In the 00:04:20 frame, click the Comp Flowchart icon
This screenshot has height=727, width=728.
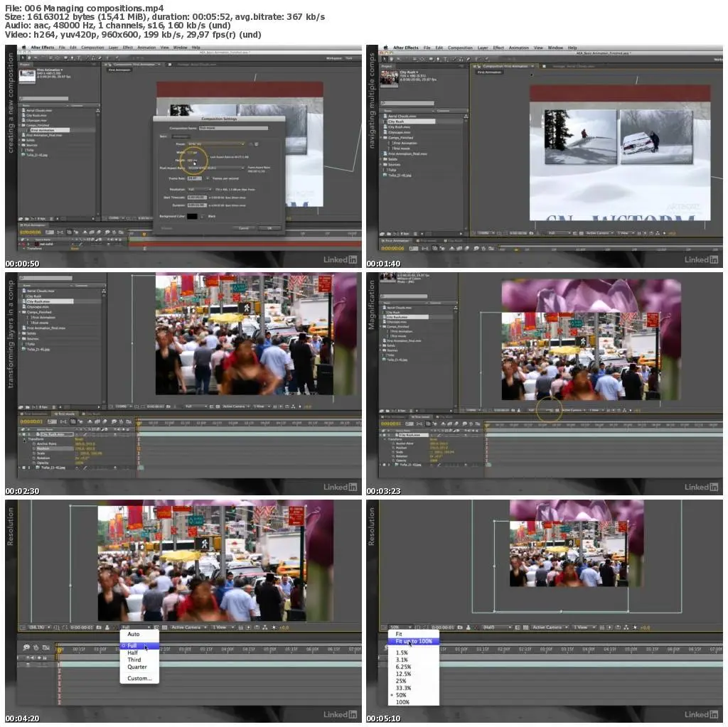[x=265, y=628]
